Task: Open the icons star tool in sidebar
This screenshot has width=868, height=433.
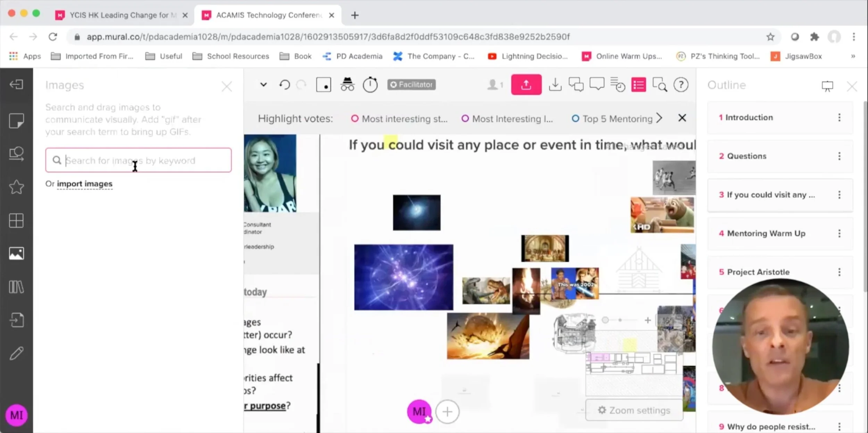Action: pyautogui.click(x=16, y=187)
